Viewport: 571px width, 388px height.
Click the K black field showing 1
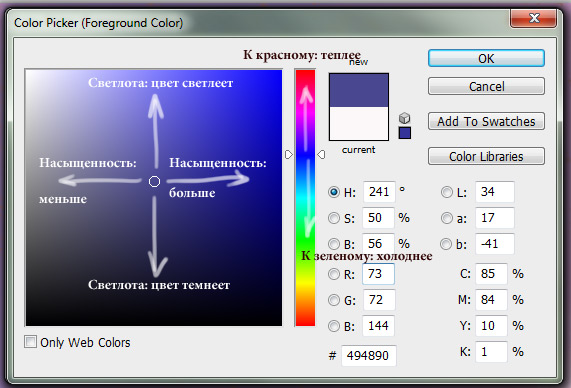(491, 352)
